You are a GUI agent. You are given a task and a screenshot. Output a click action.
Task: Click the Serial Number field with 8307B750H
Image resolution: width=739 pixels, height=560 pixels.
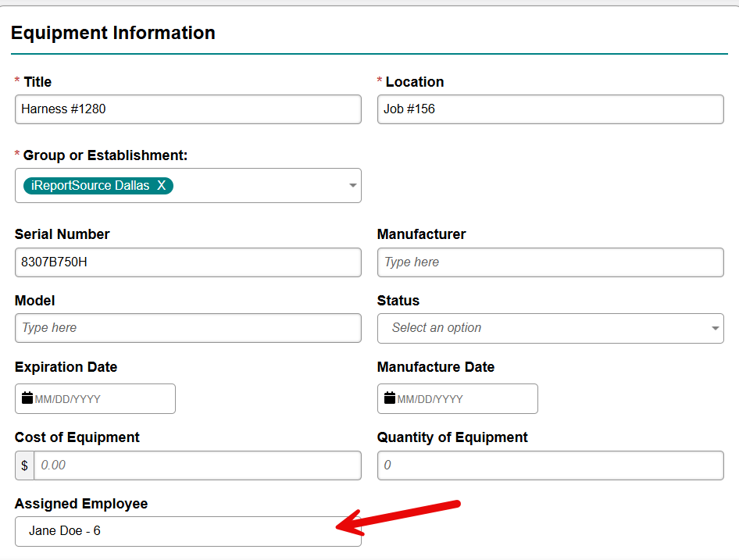[188, 262]
